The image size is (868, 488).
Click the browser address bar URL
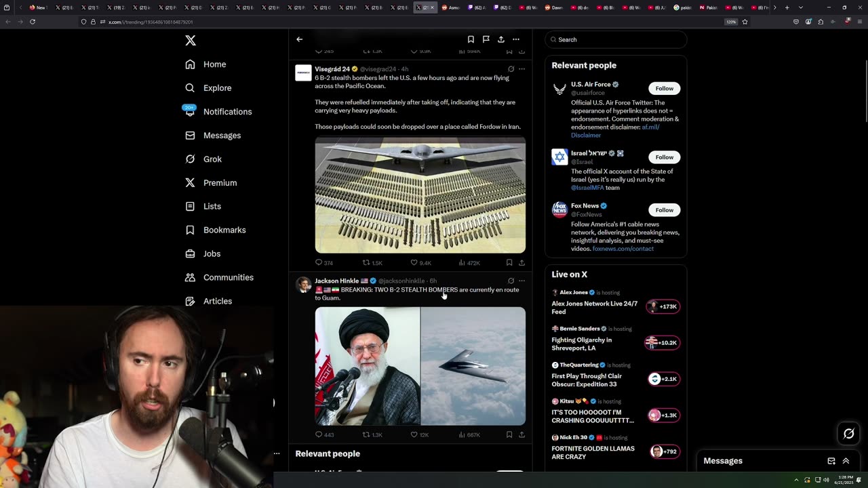pos(151,22)
